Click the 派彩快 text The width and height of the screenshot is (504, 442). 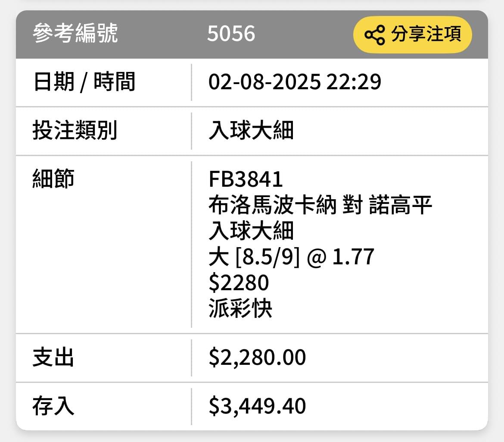[240, 308]
